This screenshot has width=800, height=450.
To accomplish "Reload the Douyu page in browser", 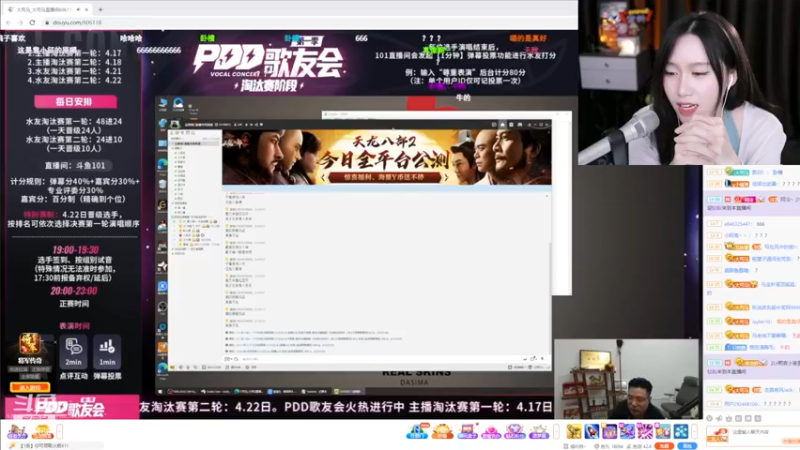I will (32, 22).
